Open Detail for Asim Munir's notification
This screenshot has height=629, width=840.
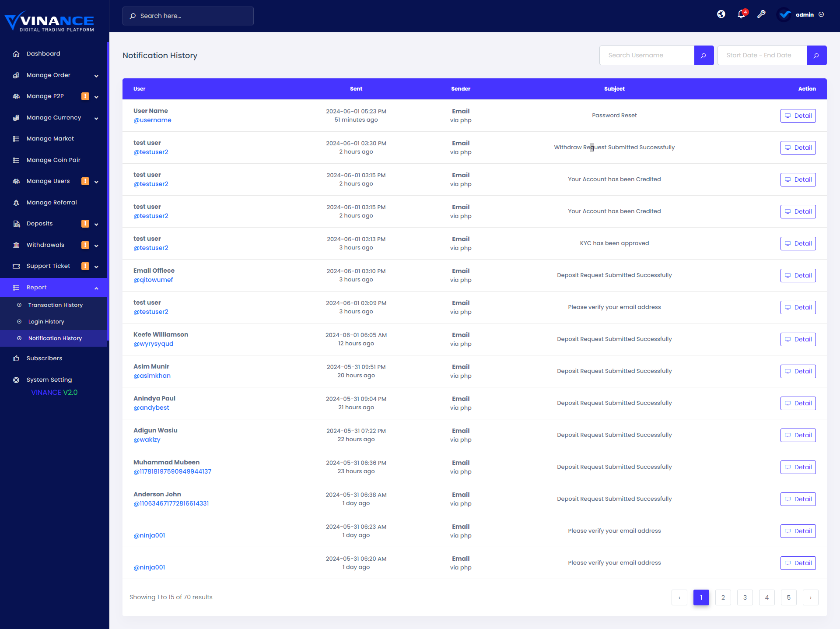pyautogui.click(x=798, y=371)
